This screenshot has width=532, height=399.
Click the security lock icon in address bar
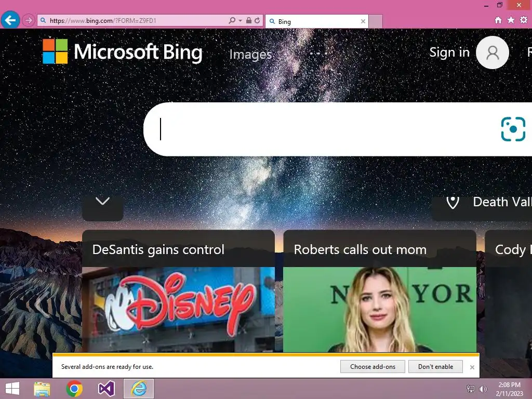click(x=249, y=20)
